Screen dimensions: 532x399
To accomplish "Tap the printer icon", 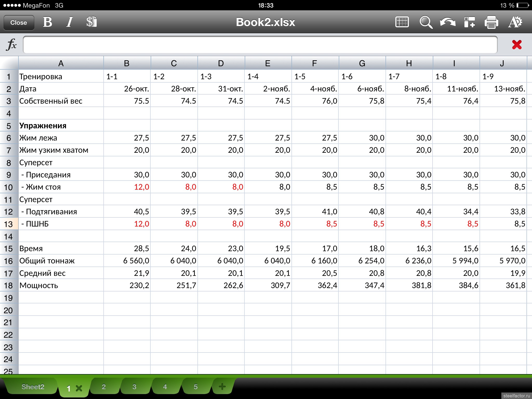I will 491,22.
